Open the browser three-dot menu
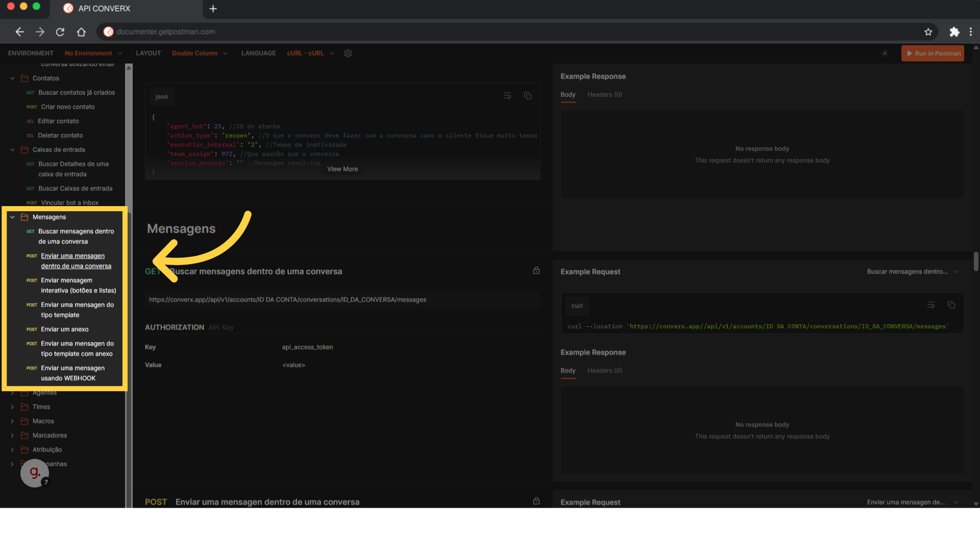 pos(971,32)
